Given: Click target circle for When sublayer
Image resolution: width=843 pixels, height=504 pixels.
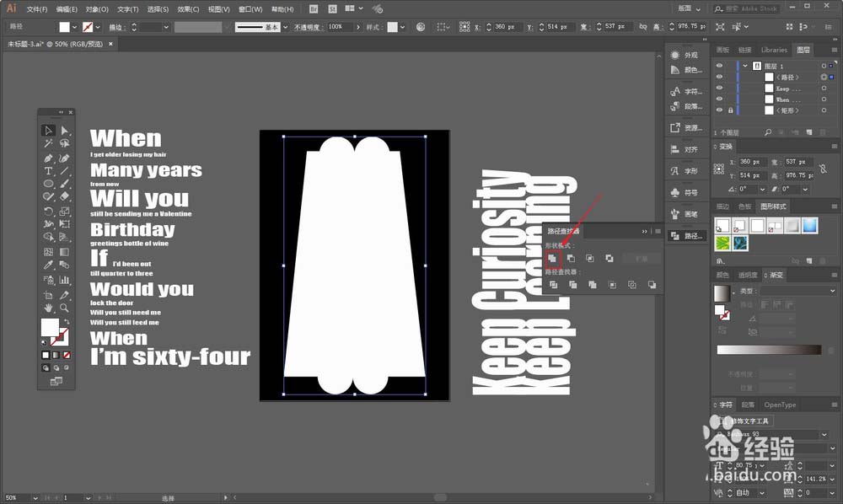Looking at the screenshot, I should coord(824,99).
